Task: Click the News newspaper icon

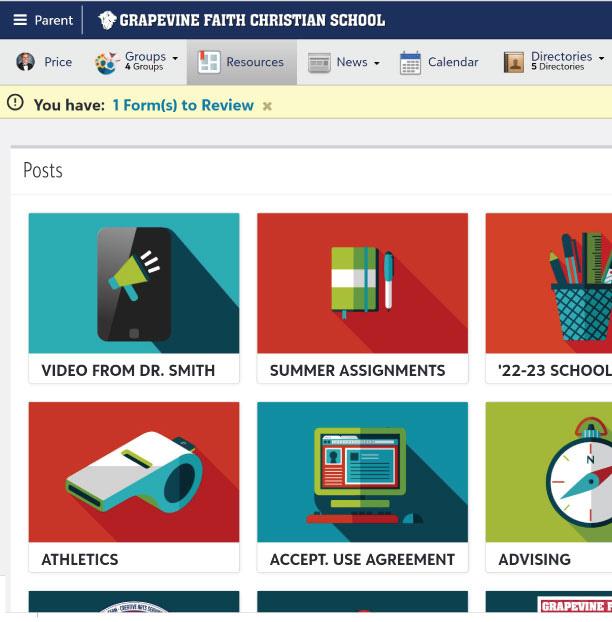Action: (x=319, y=63)
